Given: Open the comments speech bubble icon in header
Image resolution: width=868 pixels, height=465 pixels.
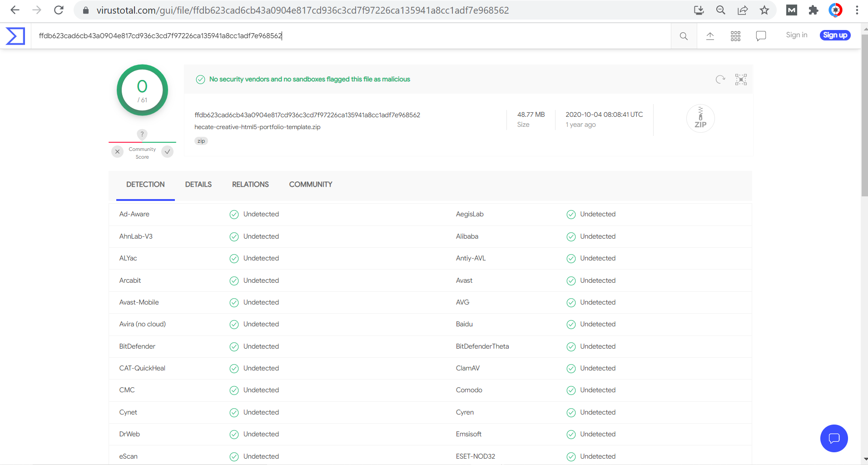Looking at the screenshot, I should coord(761,36).
